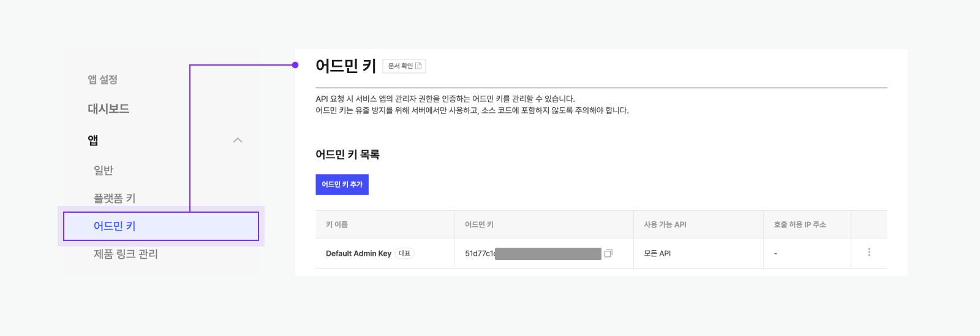
Task: Go to 플랫폼 키 in the sidebar
Action: (115, 198)
